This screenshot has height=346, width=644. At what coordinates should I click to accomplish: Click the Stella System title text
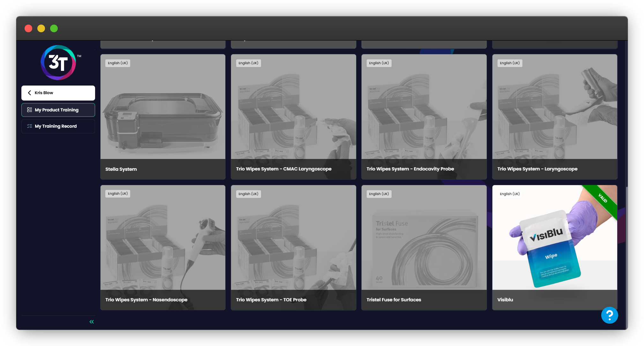click(121, 169)
